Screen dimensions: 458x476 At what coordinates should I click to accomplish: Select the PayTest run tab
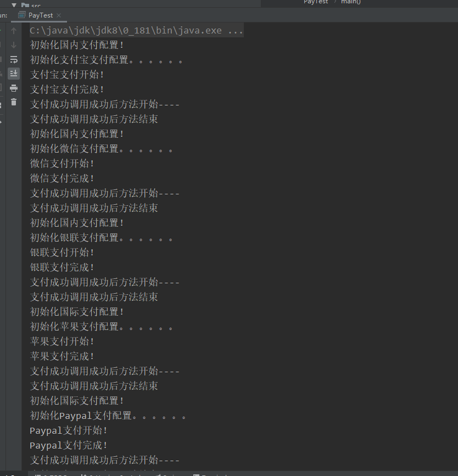pos(40,15)
